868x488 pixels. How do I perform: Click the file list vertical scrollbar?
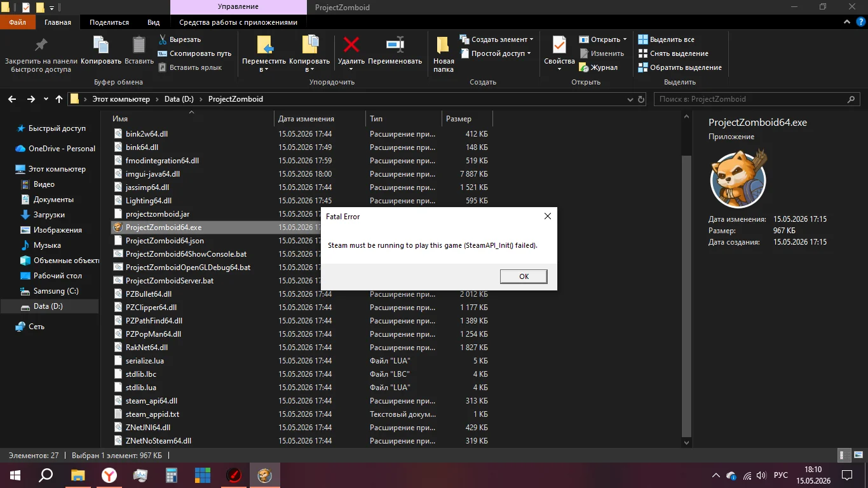686,280
